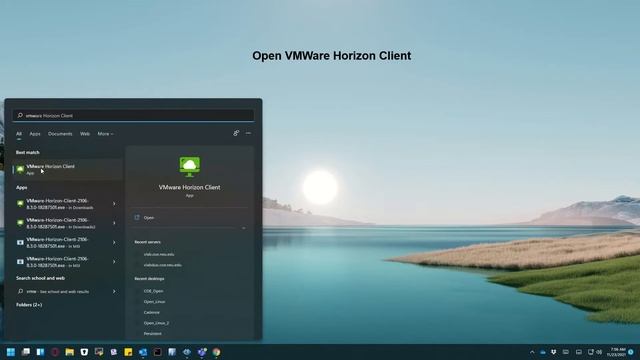640x360 pixels.
Task: Expand the Folders (2+) section
Action: click(x=29, y=305)
